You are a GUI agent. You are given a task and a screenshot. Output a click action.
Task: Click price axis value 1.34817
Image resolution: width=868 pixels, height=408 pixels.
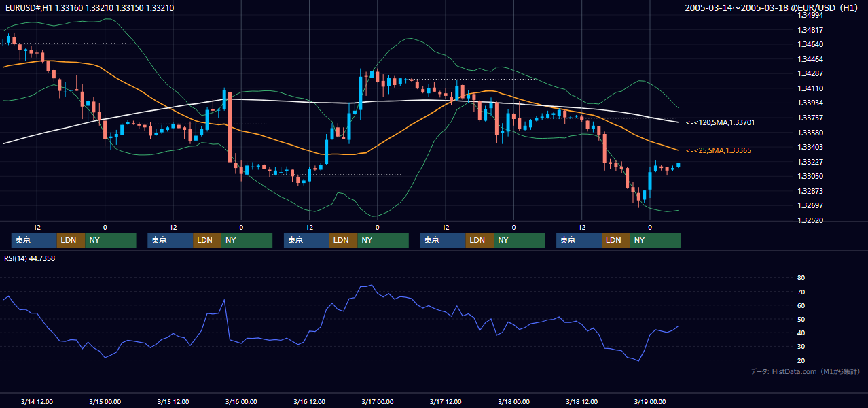(809, 30)
